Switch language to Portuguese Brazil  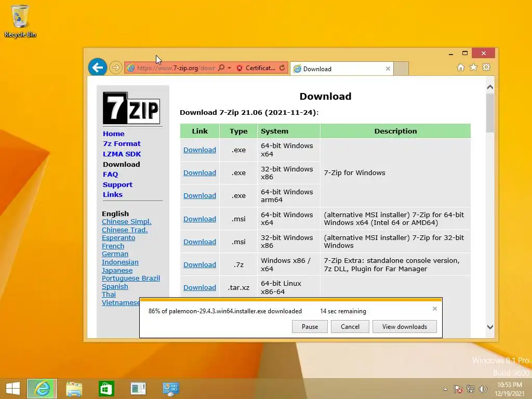pos(131,278)
